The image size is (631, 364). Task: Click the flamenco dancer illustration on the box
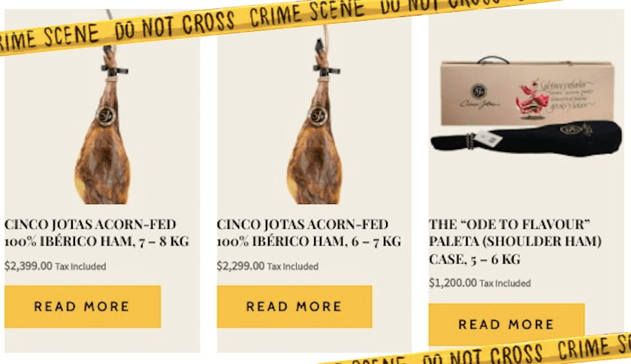[x=534, y=99]
